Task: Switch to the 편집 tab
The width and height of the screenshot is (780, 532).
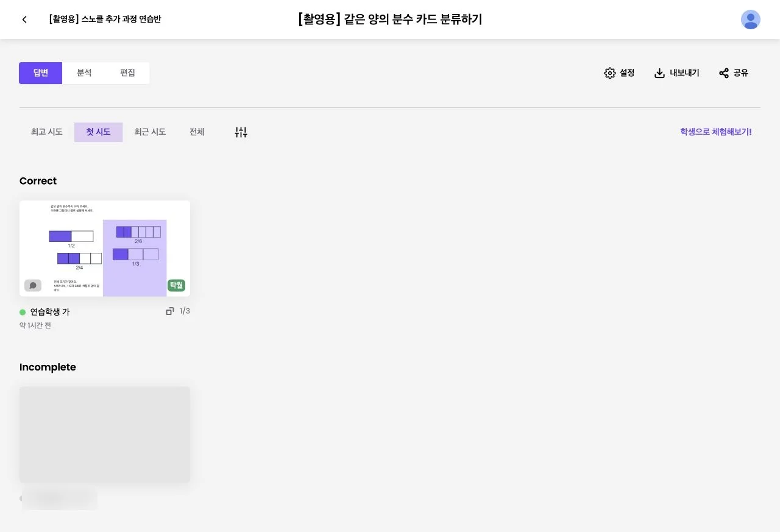Action: click(x=127, y=73)
